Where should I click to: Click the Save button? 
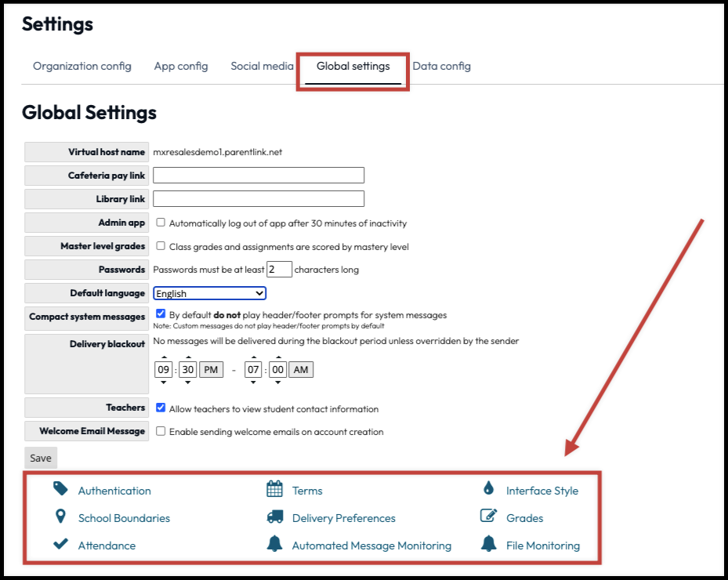click(x=40, y=457)
